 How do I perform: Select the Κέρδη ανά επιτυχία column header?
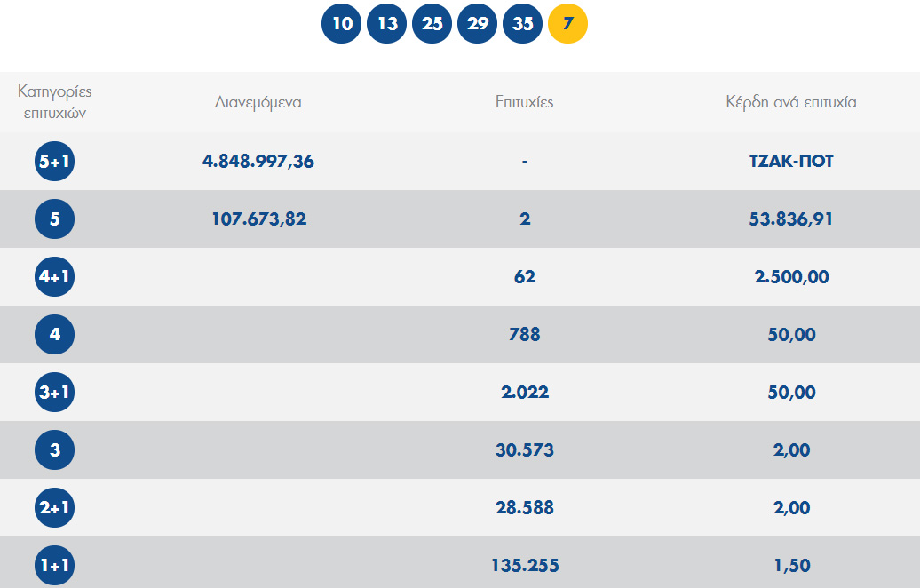[791, 102]
